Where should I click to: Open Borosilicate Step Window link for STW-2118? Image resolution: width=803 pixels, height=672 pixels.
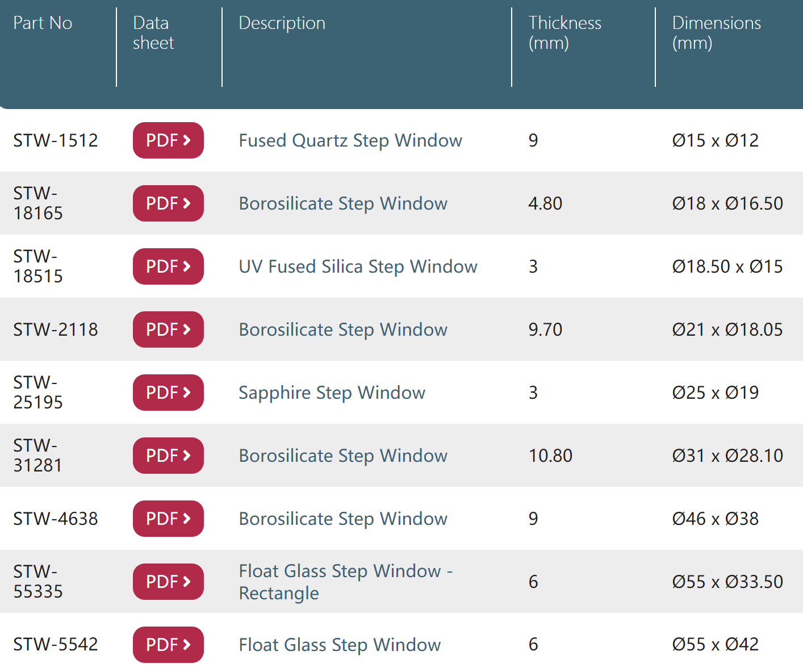tap(343, 329)
